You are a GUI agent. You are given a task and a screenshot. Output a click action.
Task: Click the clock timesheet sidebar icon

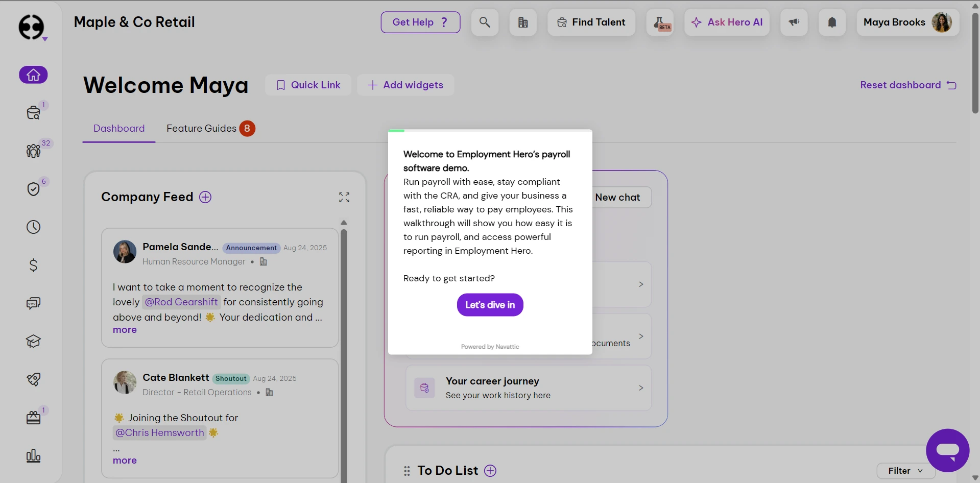[33, 227]
